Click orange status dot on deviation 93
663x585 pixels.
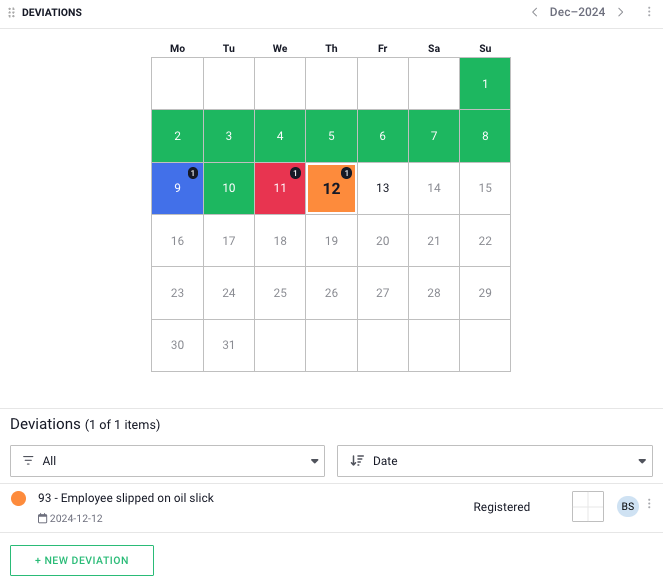(x=18, y=498)
